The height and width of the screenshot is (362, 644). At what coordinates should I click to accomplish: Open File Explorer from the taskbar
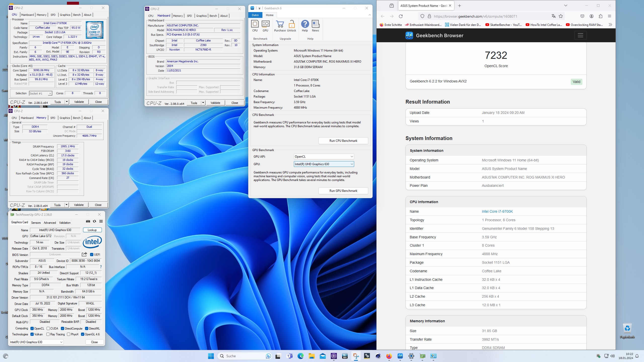312,356
